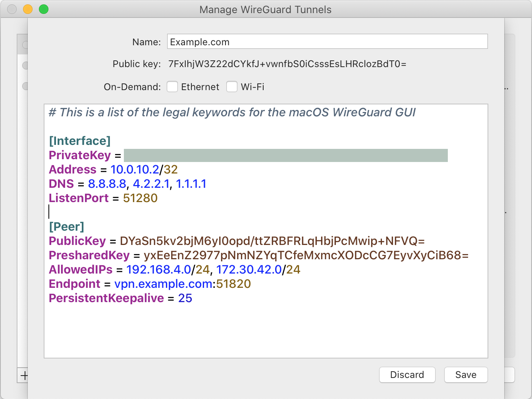Click the AllowedIPs entry 192.168.4.0
Viewport: 532px width, 399px height.
[159, 270]
